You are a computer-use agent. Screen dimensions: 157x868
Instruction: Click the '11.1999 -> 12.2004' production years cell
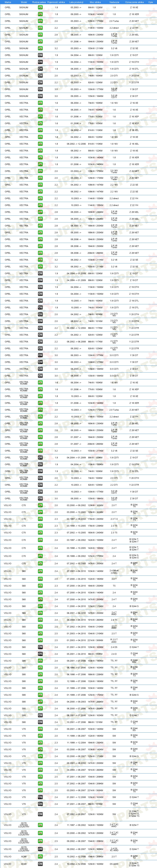click(76, 742)
